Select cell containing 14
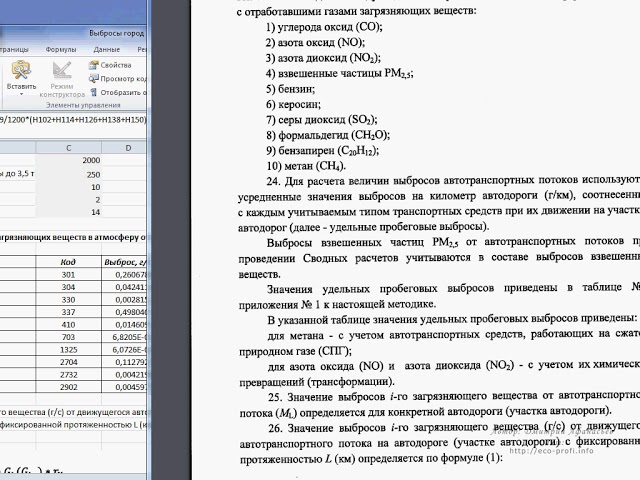This screenshot has height=480, width=640. pyautogui.click(x=69, y=212)
